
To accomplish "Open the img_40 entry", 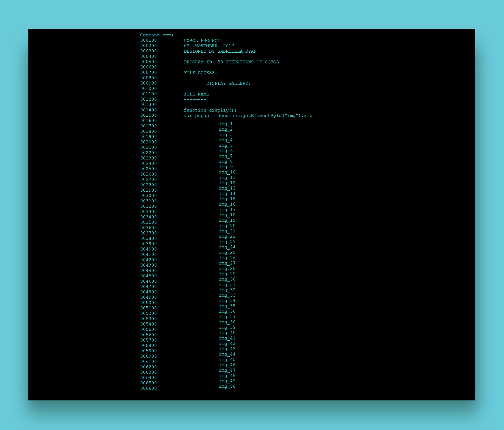I will (x=227, y=333).
